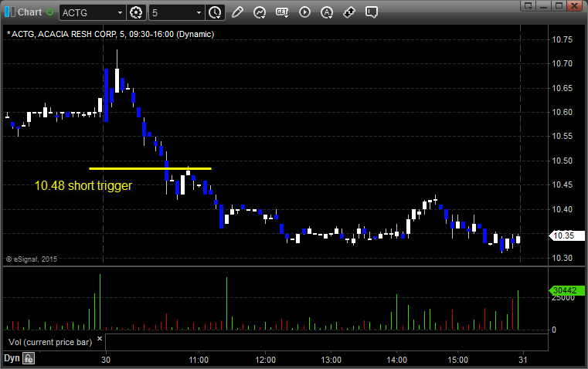This screenshot has height=369, width=588.
Task: Open the window options dropdown in title bar
Action: click(x=529, y=5)
